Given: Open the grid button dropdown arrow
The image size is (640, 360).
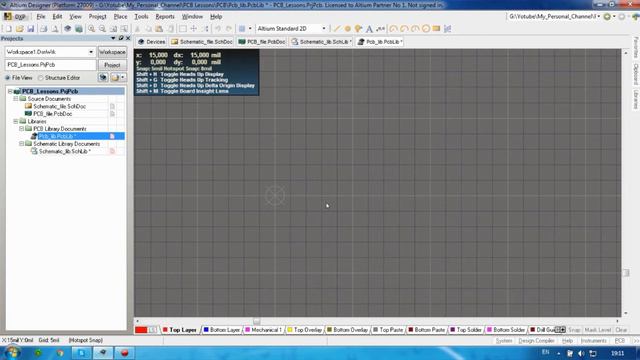Looking at the screenshot, I should click(250, 29).
